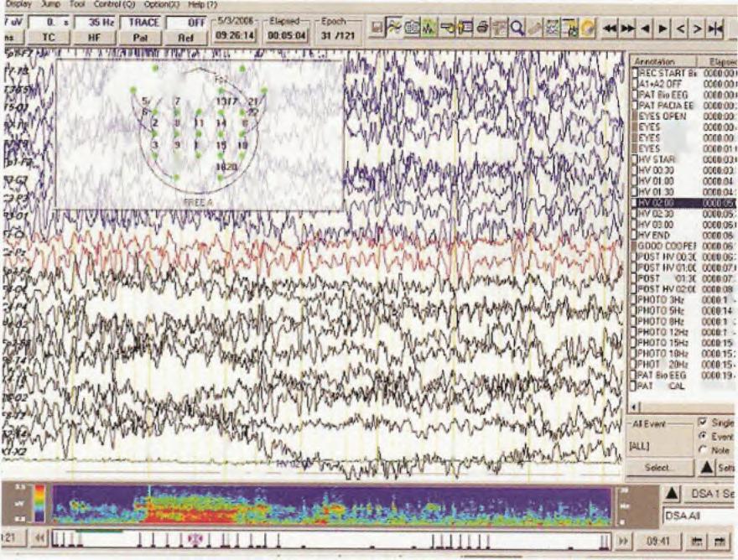Check the REC START annotation checkbox

[x=635, y=74]
